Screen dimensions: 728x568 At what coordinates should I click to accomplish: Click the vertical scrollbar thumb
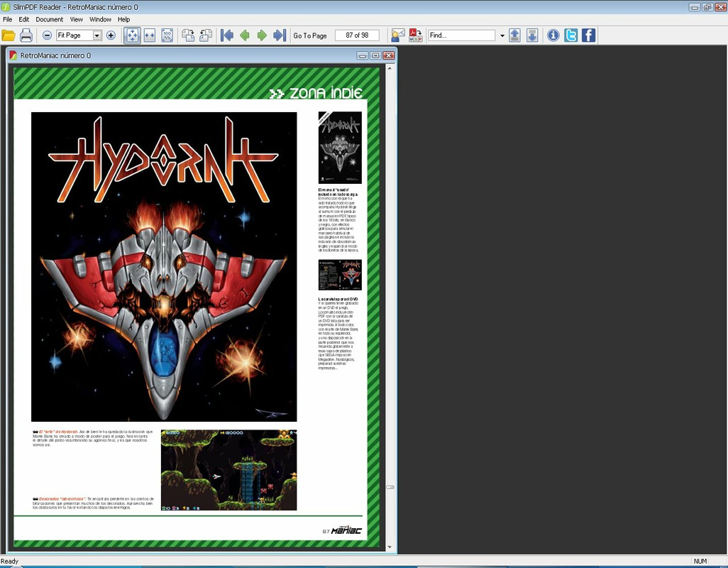click(390, 487)
